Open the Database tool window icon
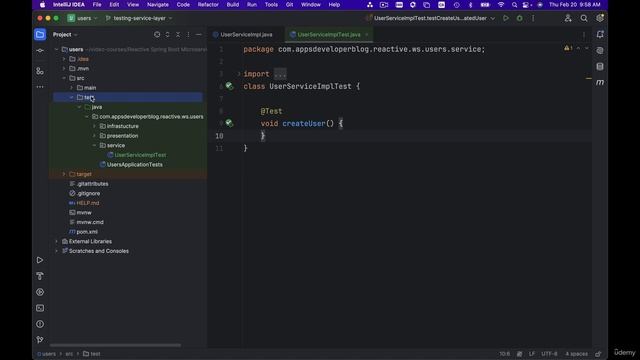This screenshot has height=360, width=640. click(x=600, y=67)
